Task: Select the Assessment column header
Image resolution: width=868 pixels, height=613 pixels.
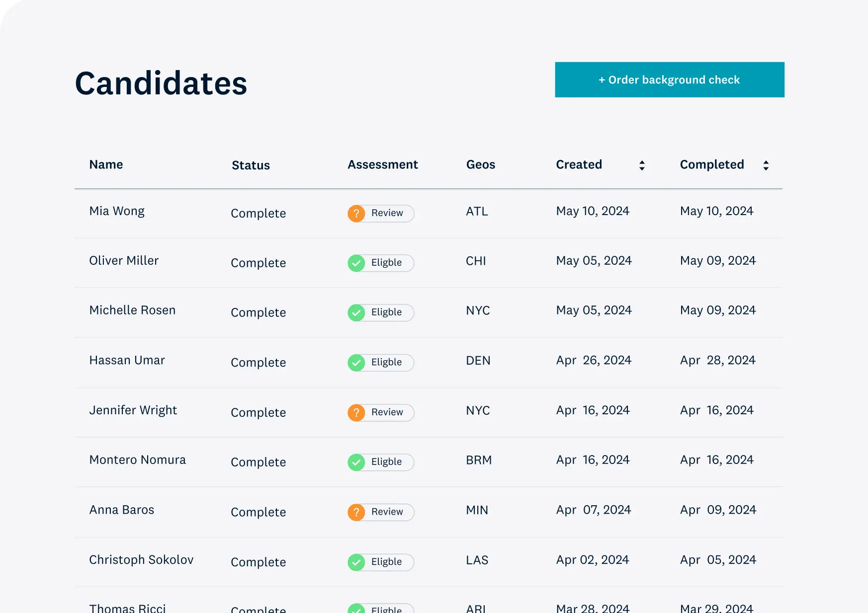Action: coord(383,164)
